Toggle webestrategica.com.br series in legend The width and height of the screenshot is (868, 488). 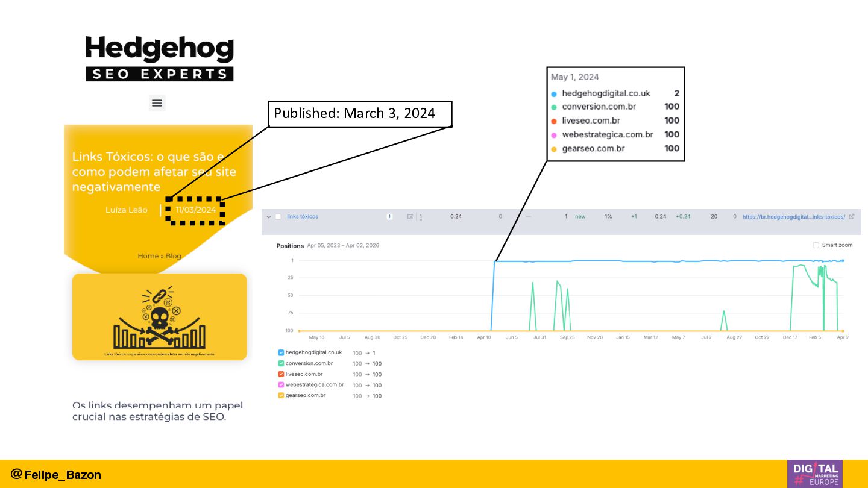click(x=281, y=384)
